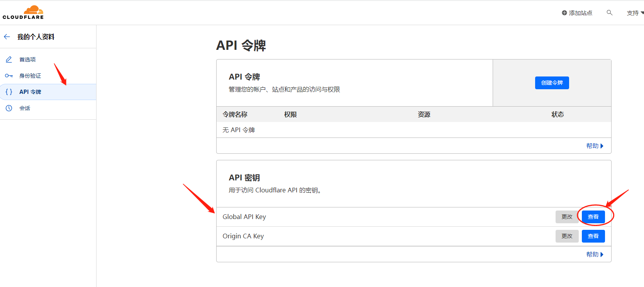Click the 权限 column header

point(290,114)
